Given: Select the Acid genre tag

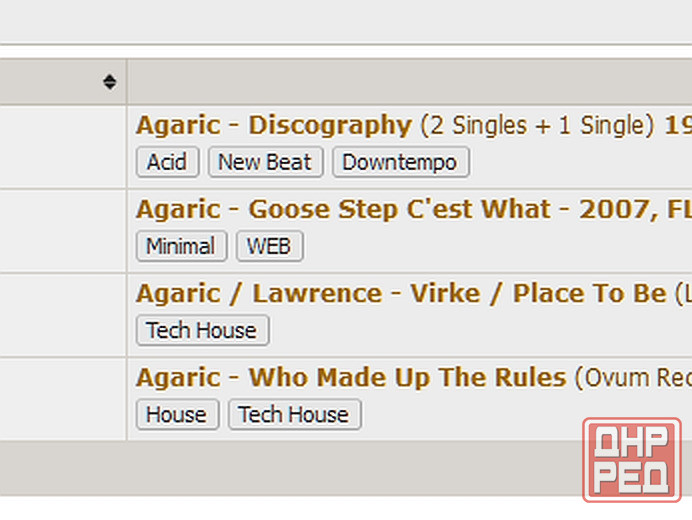Looking at the screenshot, I should [x=167, y=162].
